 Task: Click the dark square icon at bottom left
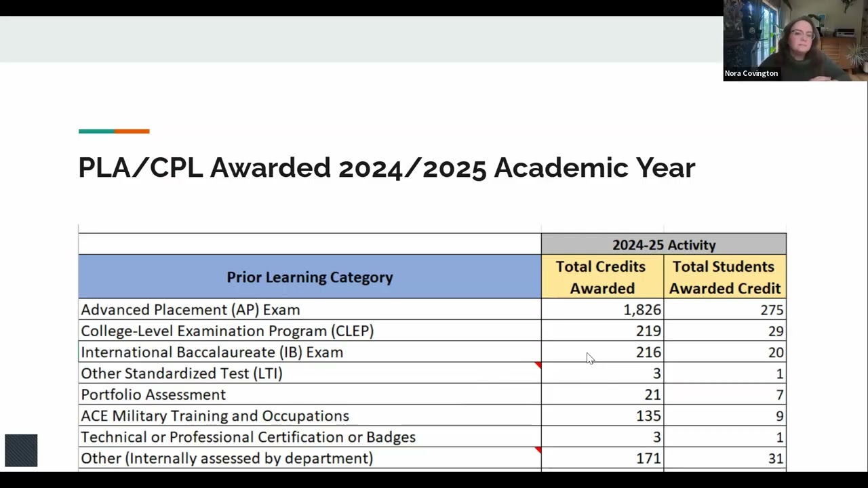[21, 451]
